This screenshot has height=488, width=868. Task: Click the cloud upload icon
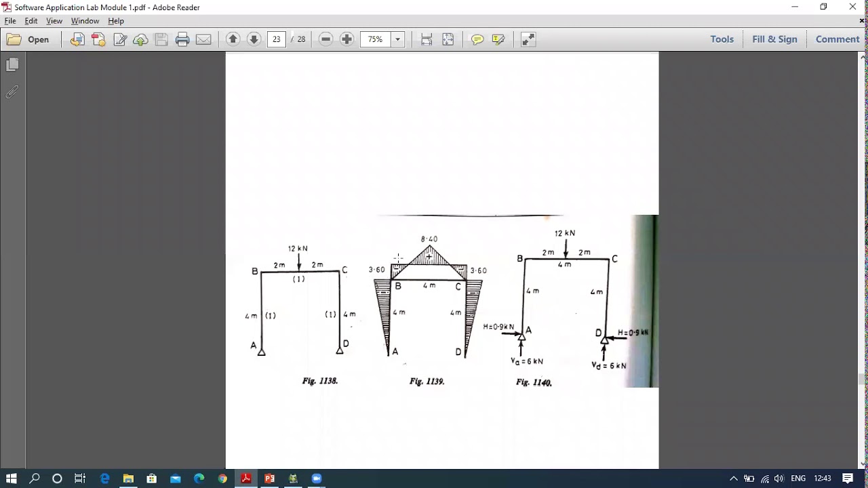(x=140, y=39)
